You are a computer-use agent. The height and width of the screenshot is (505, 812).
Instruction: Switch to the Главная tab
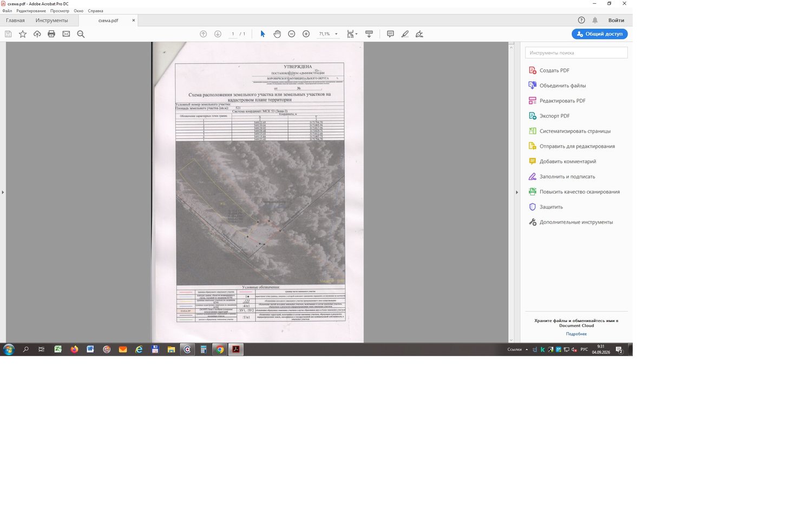(15, 21)
